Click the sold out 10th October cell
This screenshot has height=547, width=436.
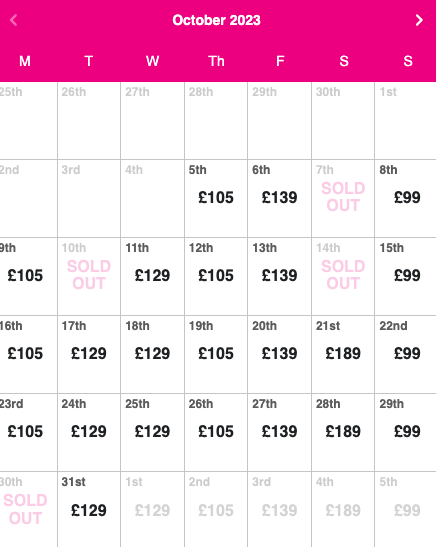point(89,277)
